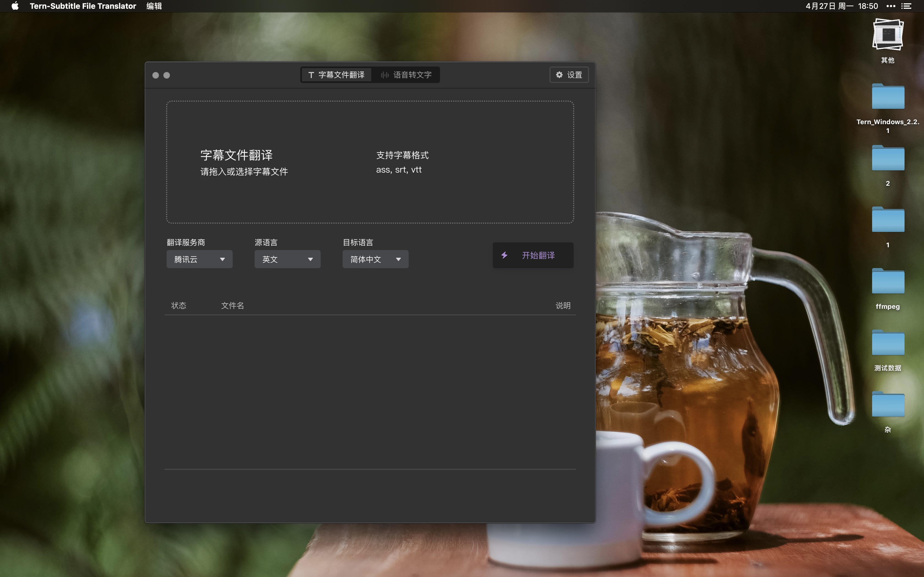924x577 pixels.
Task: Click the subtitle file drop zone
Action: tap(370, 162)
